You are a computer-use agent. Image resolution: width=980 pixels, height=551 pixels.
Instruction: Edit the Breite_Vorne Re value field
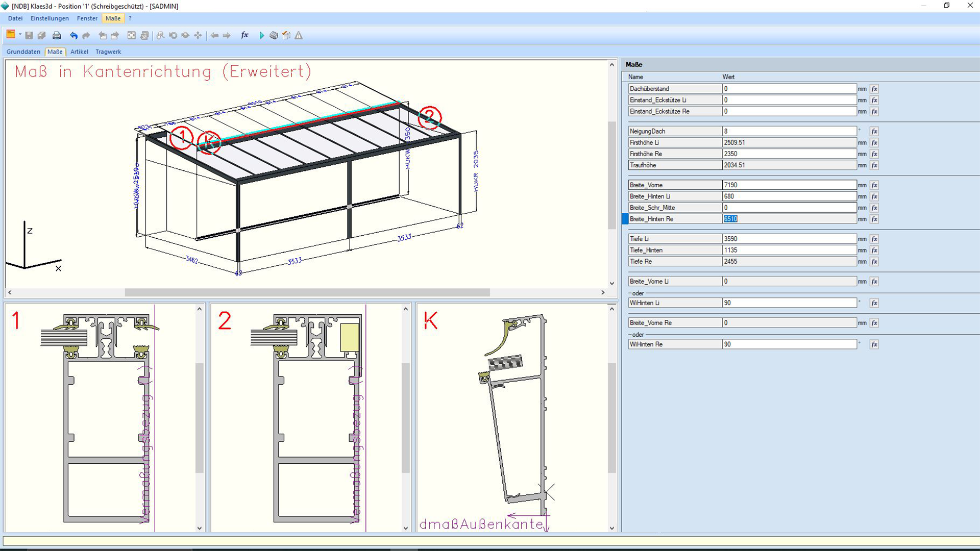(789, 323)
